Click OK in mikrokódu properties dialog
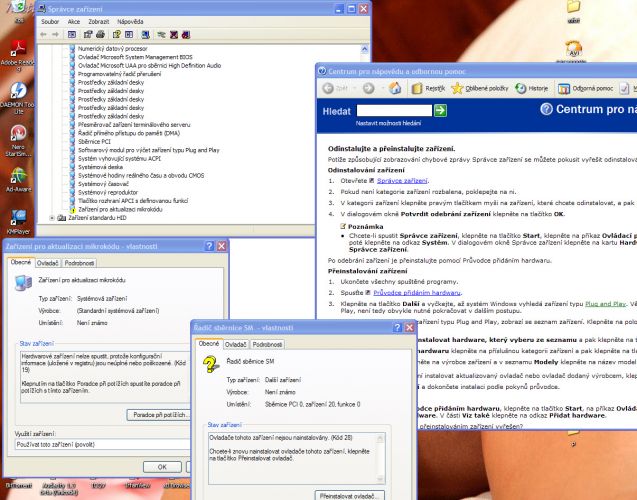This screenshot has height=500, width=637. [162, 467]
